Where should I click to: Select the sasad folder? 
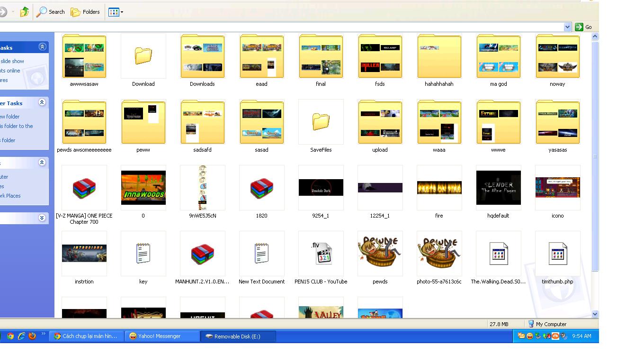tap(262, 127)
